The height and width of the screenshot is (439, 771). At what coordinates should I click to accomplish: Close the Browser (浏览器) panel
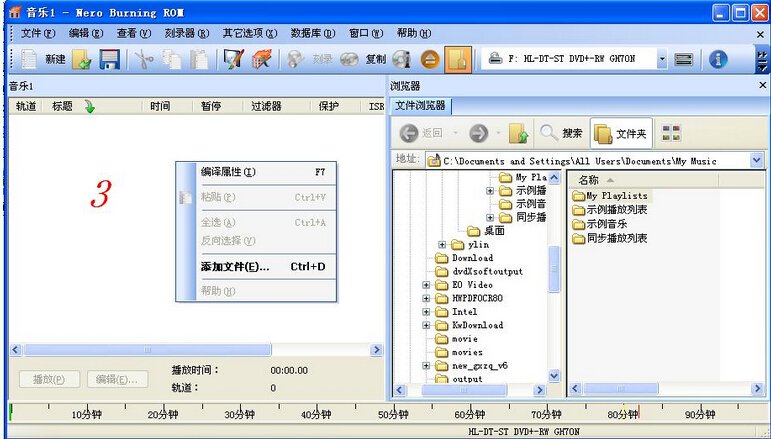point(762,86)
